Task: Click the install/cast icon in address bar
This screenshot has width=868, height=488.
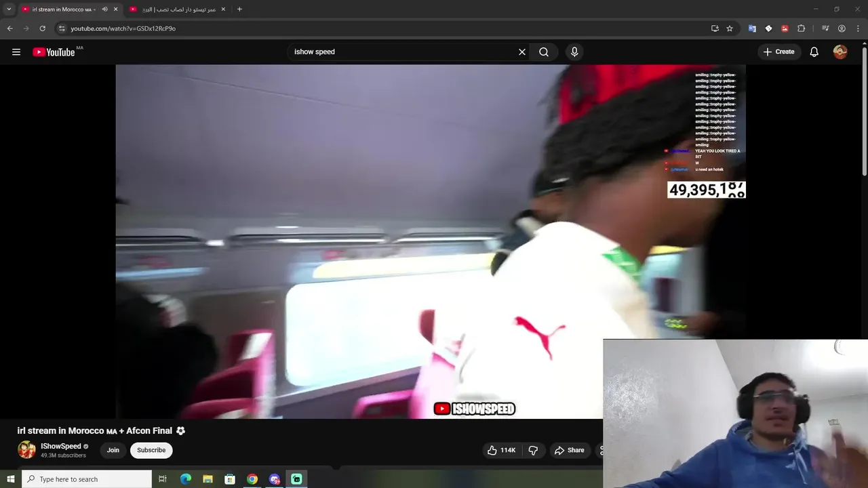Action: (x=715, y=28)
